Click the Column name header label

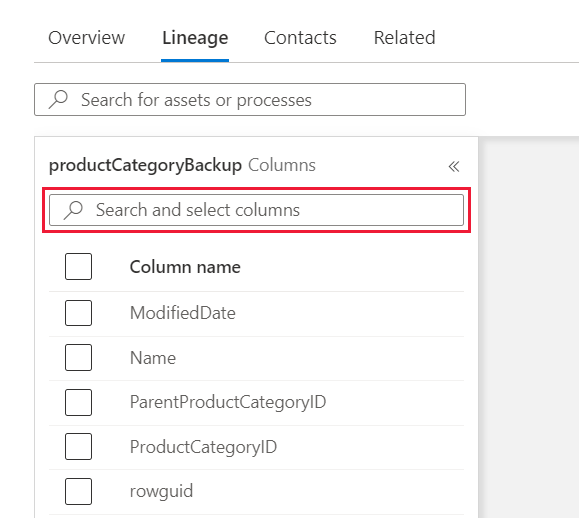coord(185,267)
